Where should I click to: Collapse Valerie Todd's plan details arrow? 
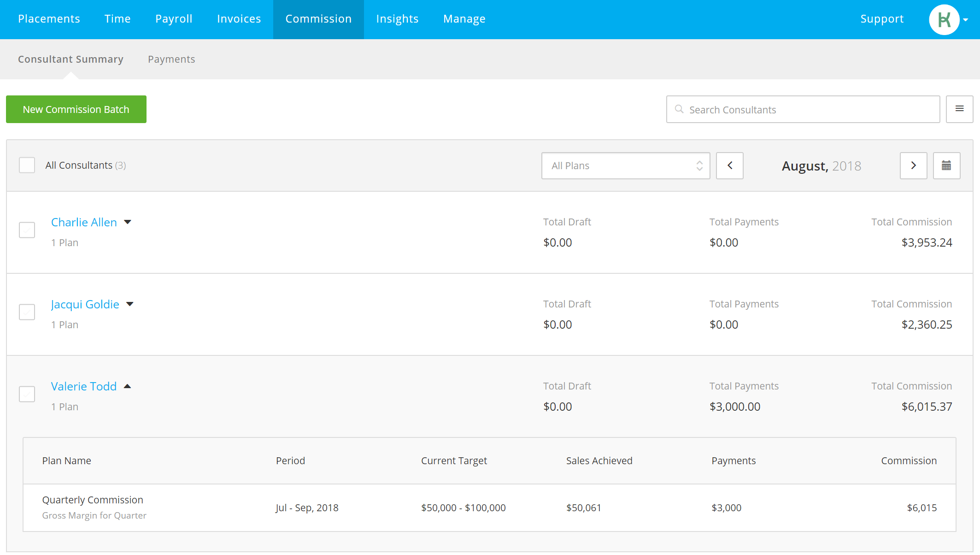pos(128,386)
